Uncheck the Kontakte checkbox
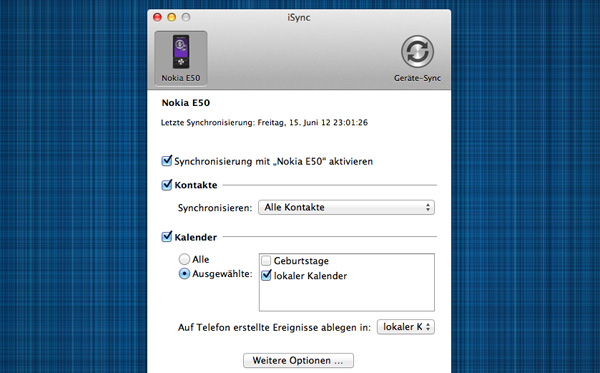Viewport: 600px width, 373px height. [167, 185]
